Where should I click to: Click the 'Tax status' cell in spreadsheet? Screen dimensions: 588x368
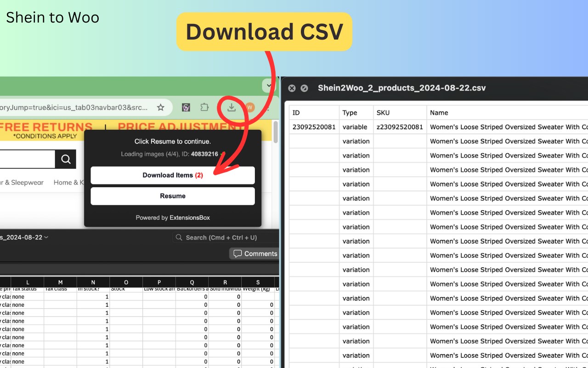28,289
